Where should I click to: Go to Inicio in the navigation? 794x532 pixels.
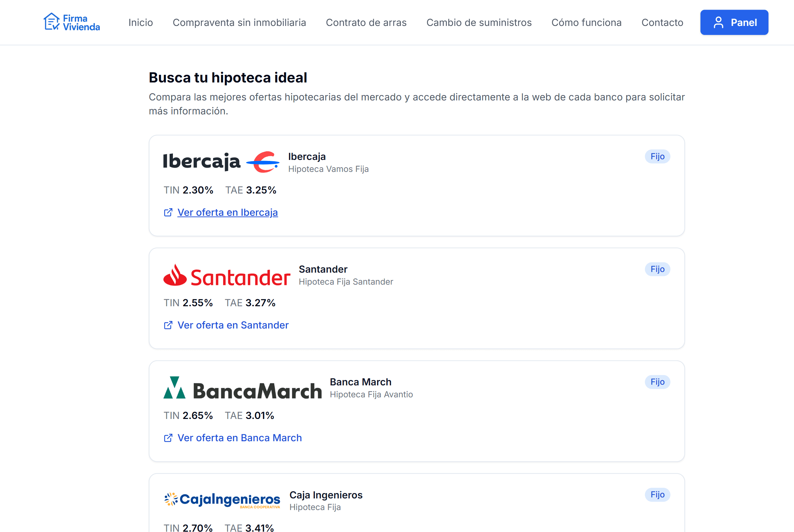pyautogui.click(x=140, y=23)
